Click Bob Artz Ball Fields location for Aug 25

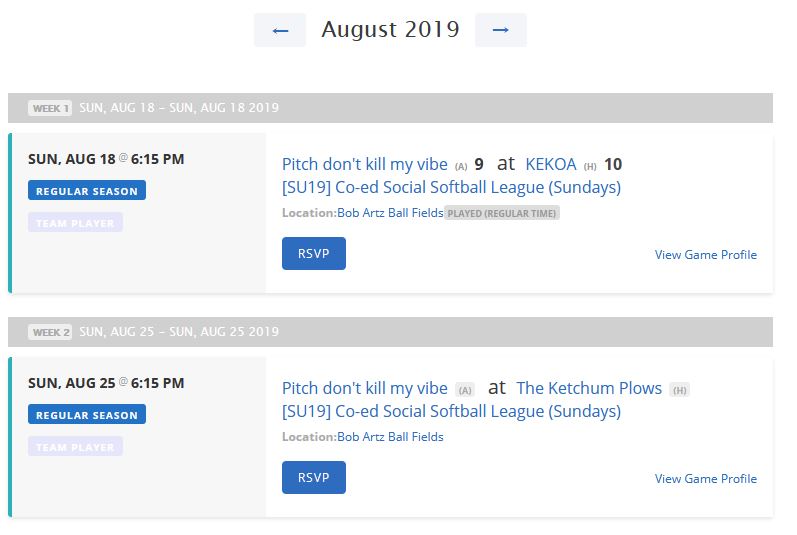point(390,437)
